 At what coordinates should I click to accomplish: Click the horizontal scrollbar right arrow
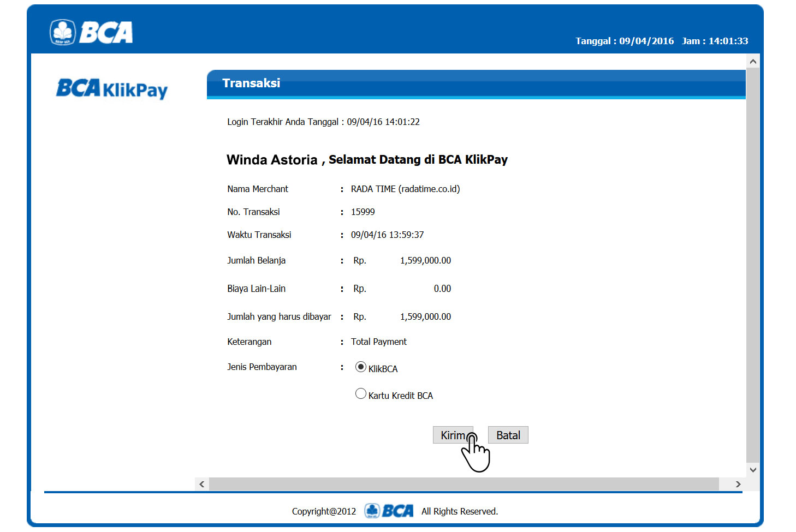click(x=738, y=484)
